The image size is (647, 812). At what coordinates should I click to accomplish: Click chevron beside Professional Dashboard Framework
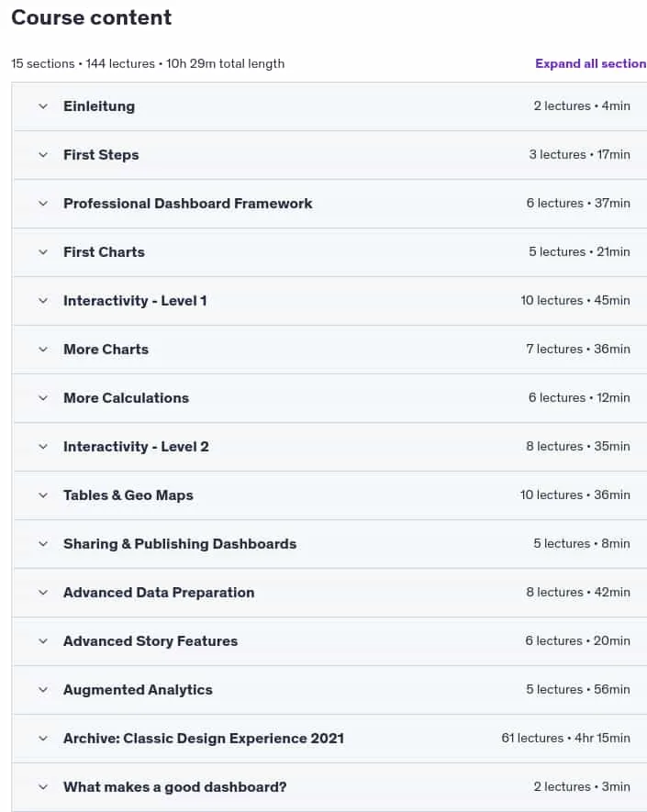[43, 204]
